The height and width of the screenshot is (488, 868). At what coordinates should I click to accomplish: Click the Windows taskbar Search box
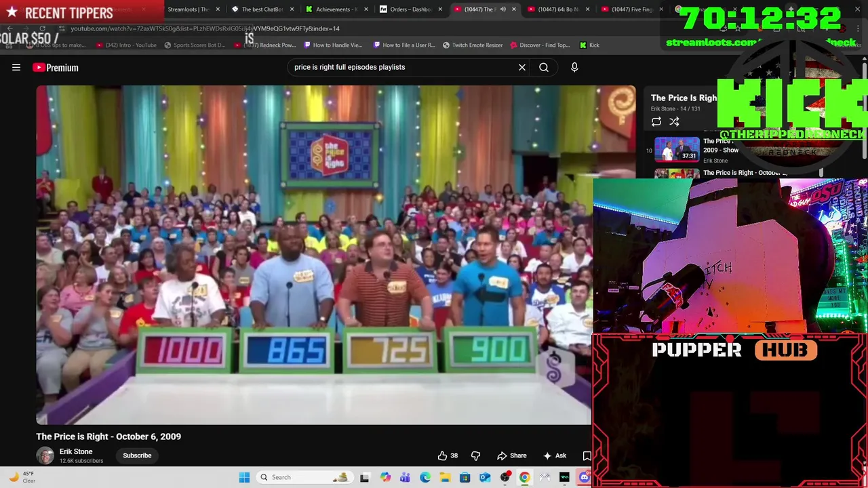click(305, 477)
